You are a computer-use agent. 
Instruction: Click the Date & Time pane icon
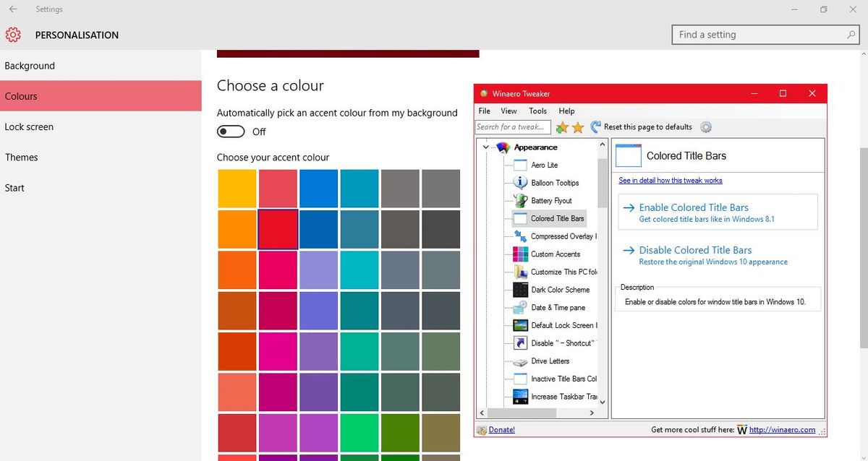pyautogui.click(x=520, y=308)
